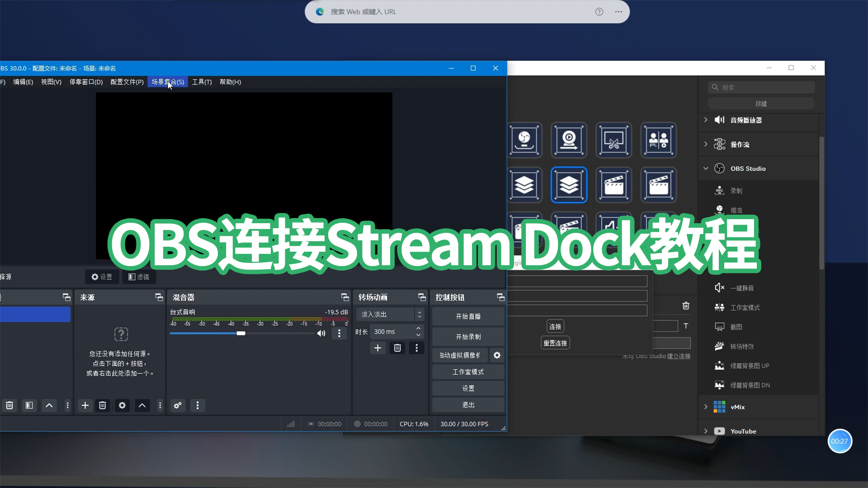Open scene filters from the scenes toolbar

pos(29,405)
